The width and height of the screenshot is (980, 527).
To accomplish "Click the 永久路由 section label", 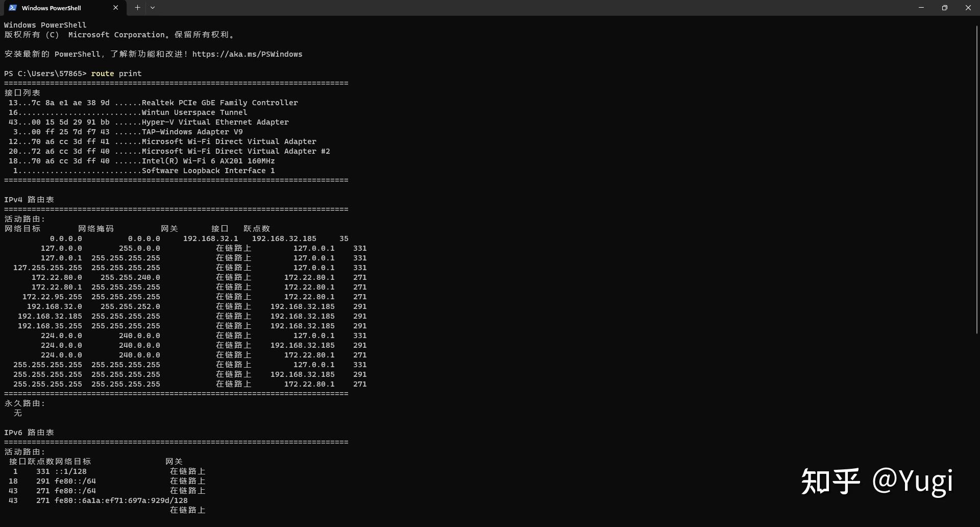I will click(24, 403).
